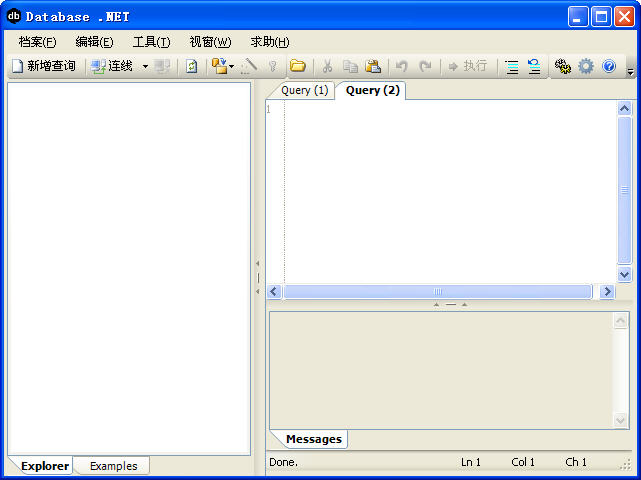
Task: Close the Database .NET window
Action: tap(624, 17)
